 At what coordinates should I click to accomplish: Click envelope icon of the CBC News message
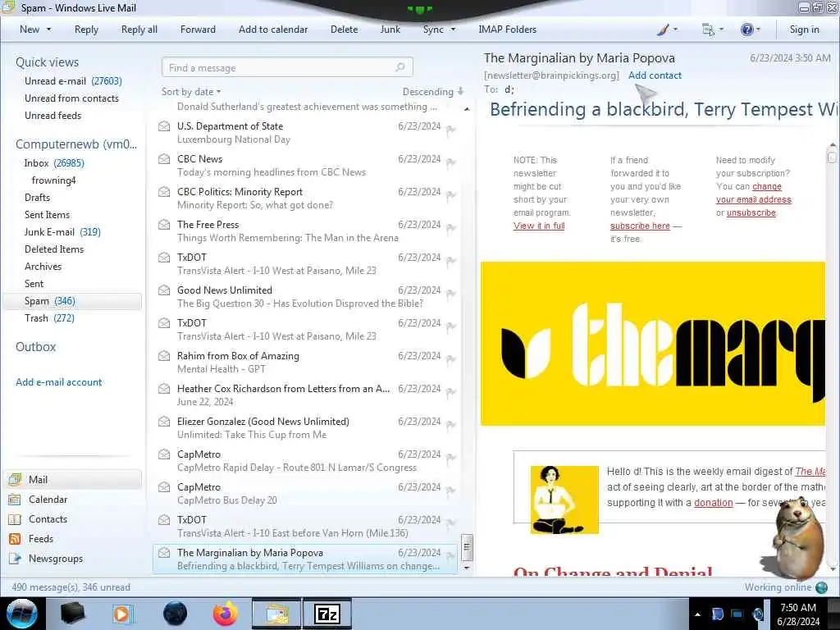coord(164,159)
